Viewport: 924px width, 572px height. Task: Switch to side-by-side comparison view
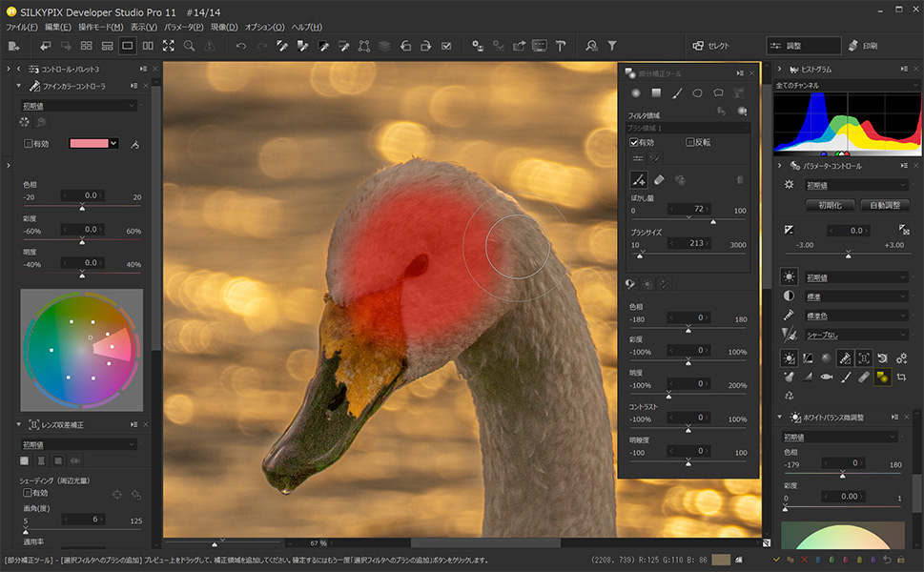[148, 46]
